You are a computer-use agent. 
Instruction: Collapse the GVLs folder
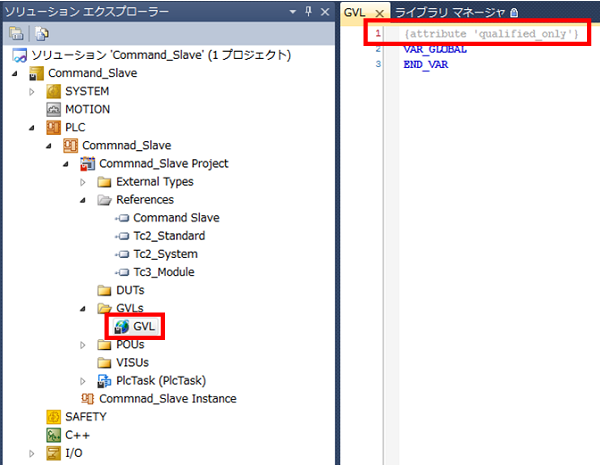pyautogui.click(x=83, y=308)
